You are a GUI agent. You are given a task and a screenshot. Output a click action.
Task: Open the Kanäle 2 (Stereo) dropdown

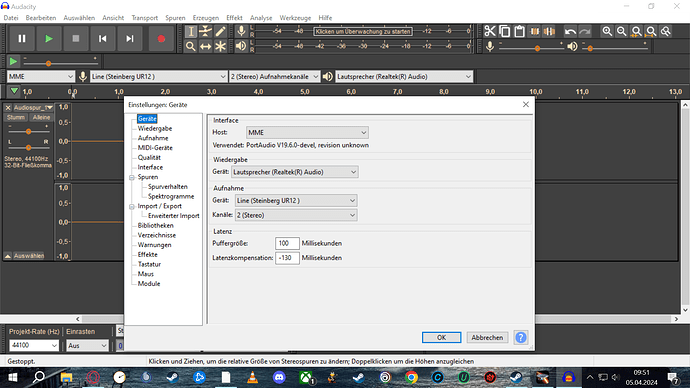(296, 215)
